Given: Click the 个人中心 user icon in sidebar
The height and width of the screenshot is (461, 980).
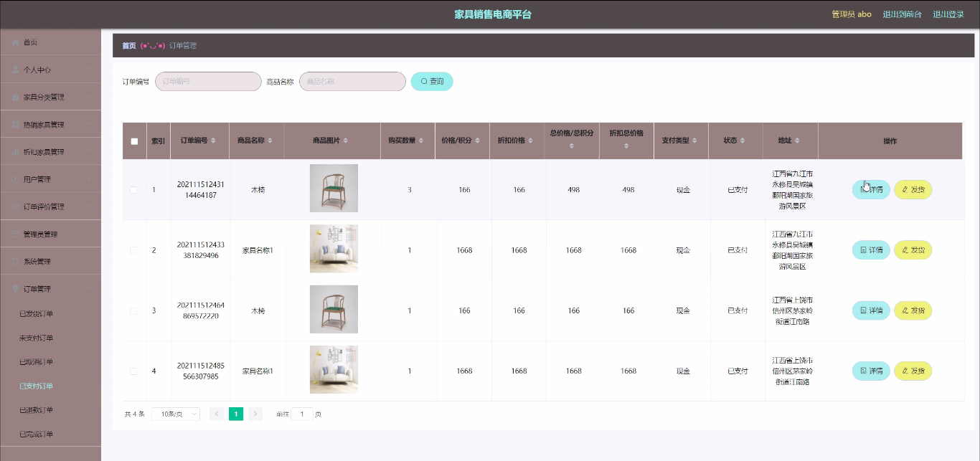Looking at the screenshot, I should click(15, 70).
